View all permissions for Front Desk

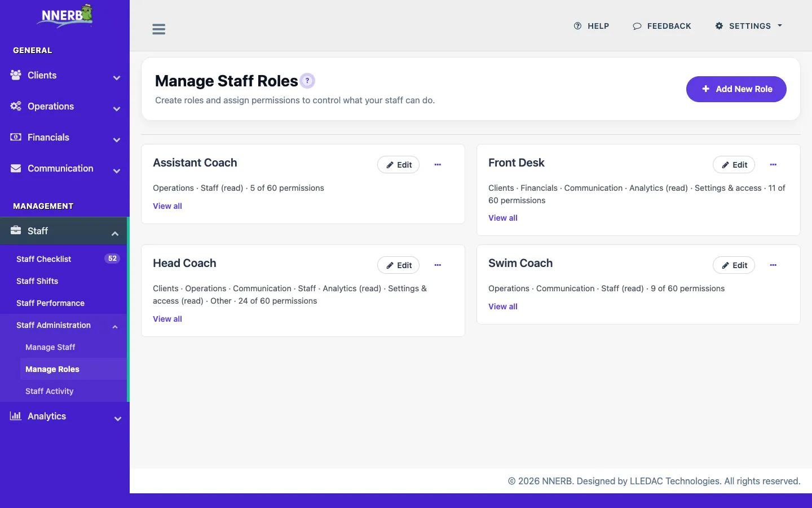(503, 218)
